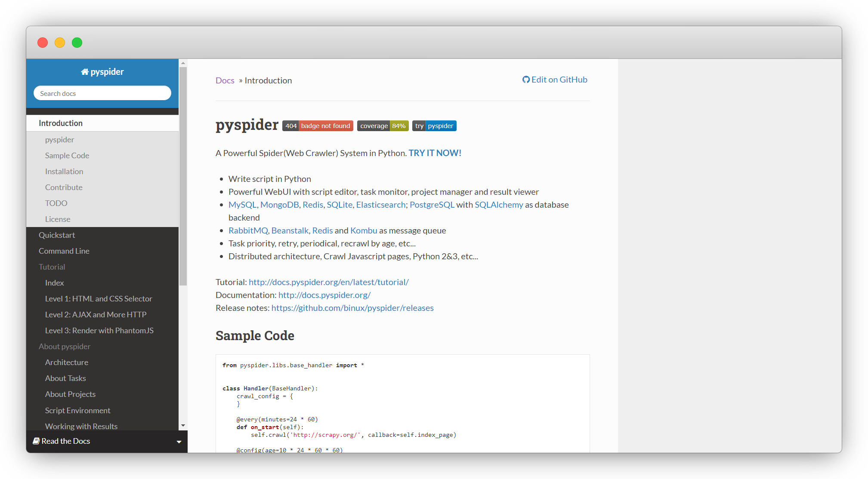Click the sidebar scroll down arrow
The width and height of the screenshot is (868, 479).
point(183,426)
